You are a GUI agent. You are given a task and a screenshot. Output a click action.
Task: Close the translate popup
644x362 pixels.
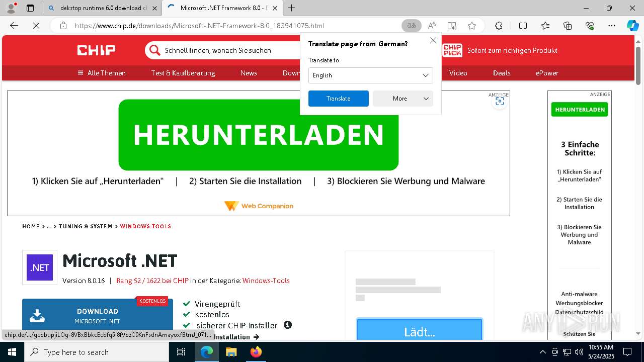(433, 40)
